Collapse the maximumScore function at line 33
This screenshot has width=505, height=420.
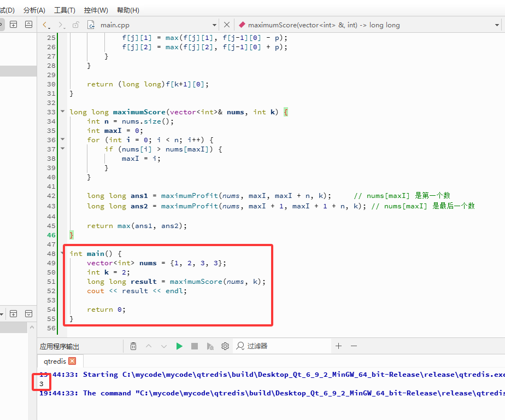tap(62, 112)
